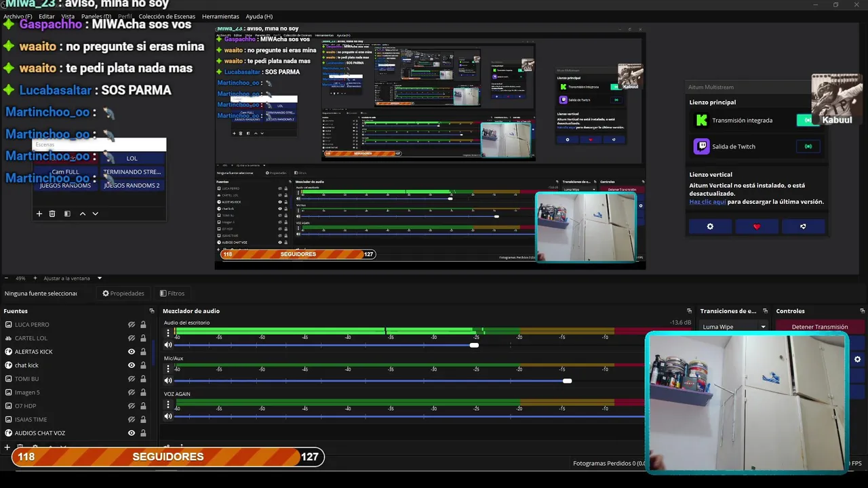
Task: Hide the ALERTAS KICK source
Action: pyautogui.click(x=132, y=352)
